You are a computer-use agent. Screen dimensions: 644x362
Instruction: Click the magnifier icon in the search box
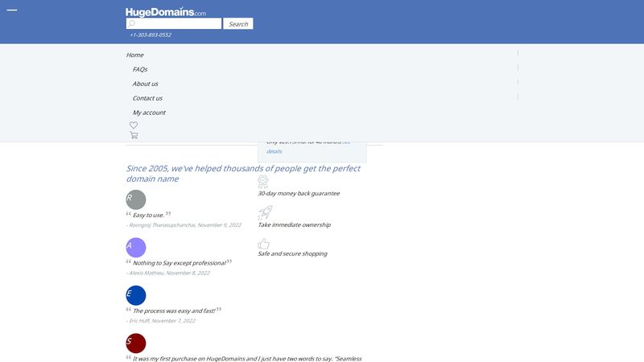(x=131, y=23)
